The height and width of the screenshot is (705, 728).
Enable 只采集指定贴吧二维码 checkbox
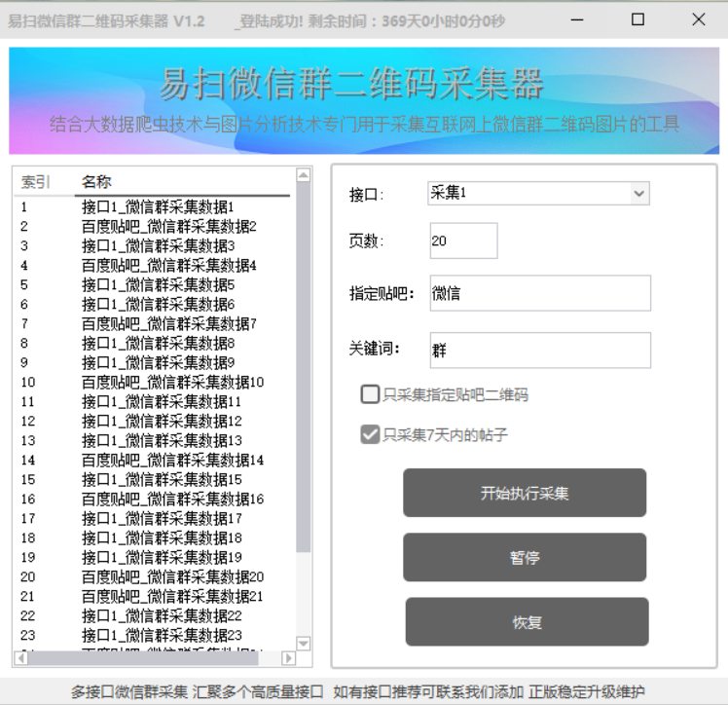pos(370,394)
